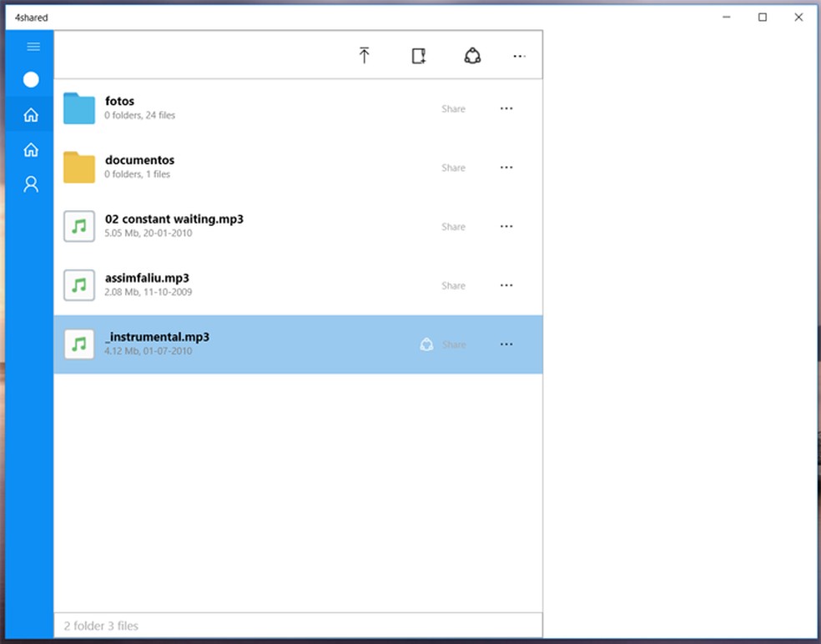Image resolution: width=821 pixels, height=644 pixels.
Task: Click the white profile avatar circle
Action: 31,80
